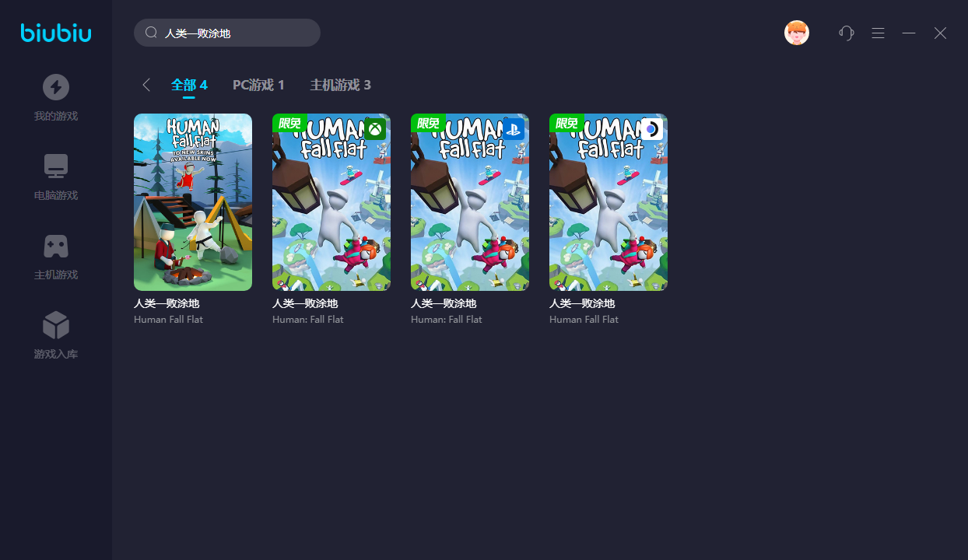This screenshot has width=968, height=560.
Task: Go back with the left chevron
Action: click(146, 85)
